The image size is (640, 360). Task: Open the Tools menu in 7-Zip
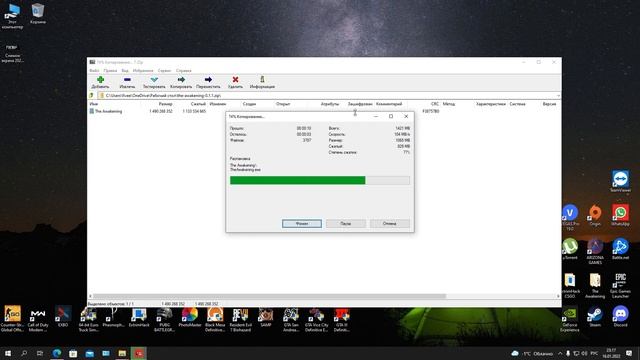(x=164, y=71)
